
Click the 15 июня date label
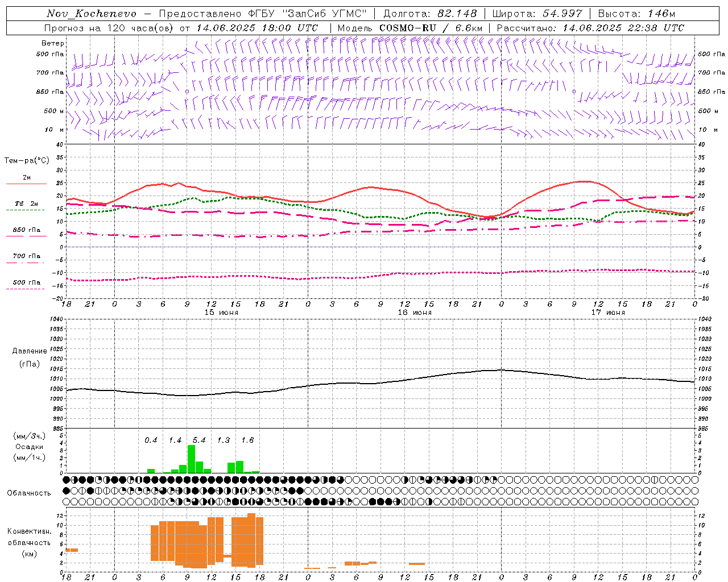[221, 313]
